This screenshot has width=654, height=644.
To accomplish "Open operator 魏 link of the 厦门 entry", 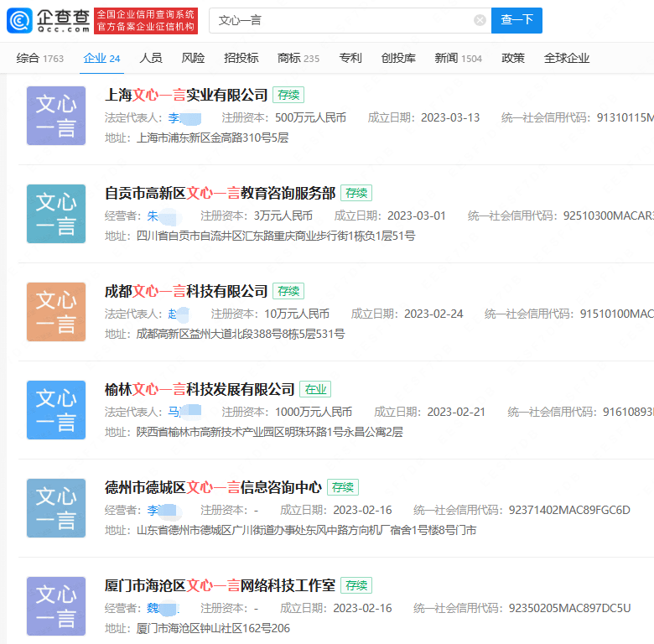I will (x=163, y=608).
